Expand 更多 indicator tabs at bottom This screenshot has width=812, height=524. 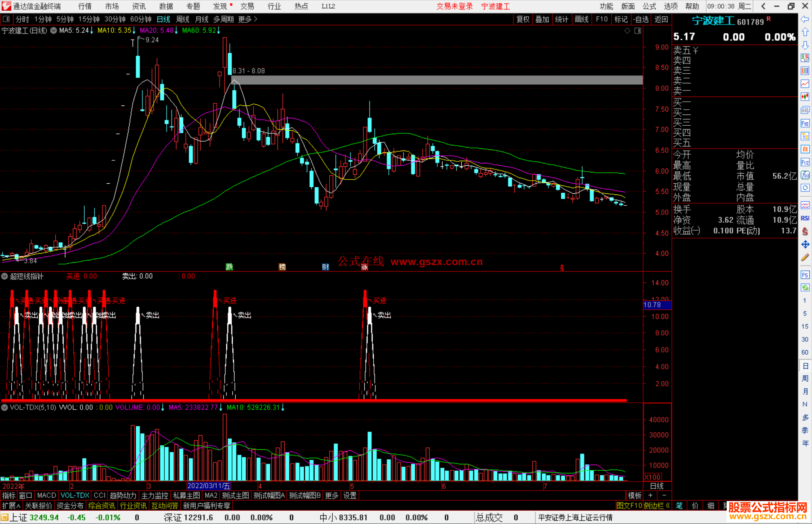[x=332, y=496]
